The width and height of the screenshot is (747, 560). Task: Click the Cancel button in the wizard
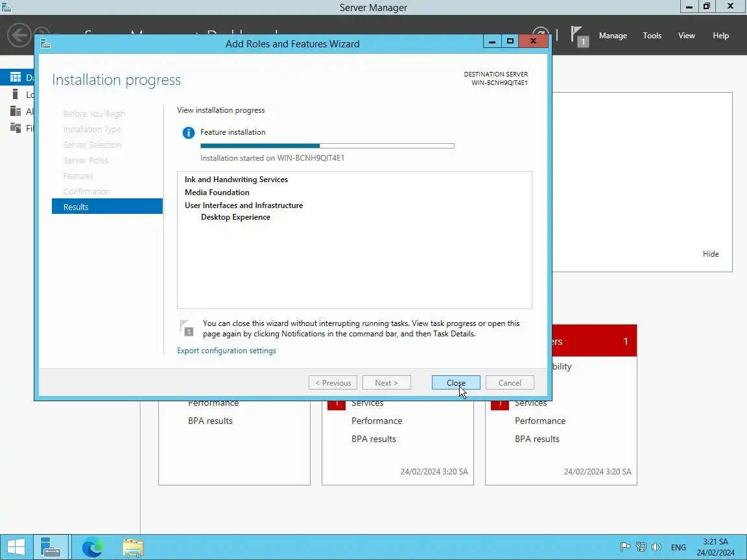tap(510, 382)
